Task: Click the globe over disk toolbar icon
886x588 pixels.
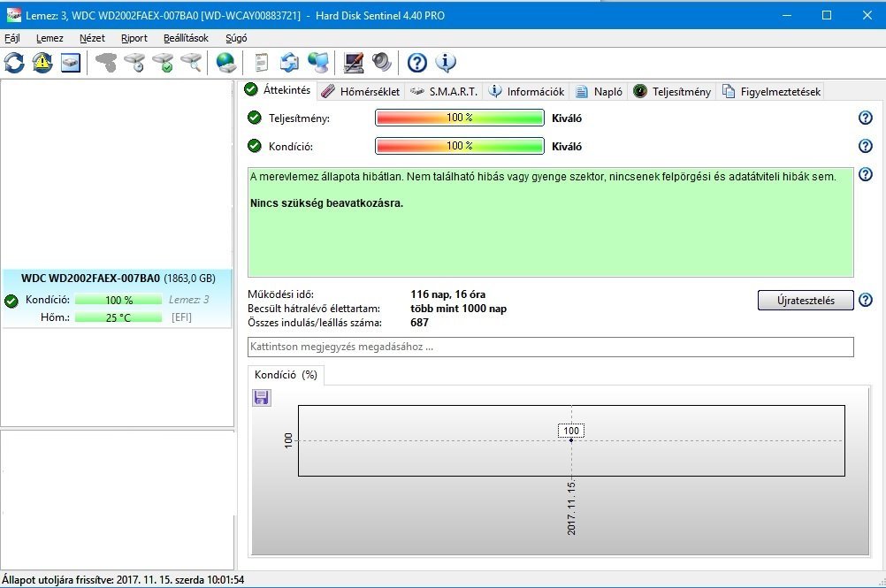Action: (x=226, y=62)
